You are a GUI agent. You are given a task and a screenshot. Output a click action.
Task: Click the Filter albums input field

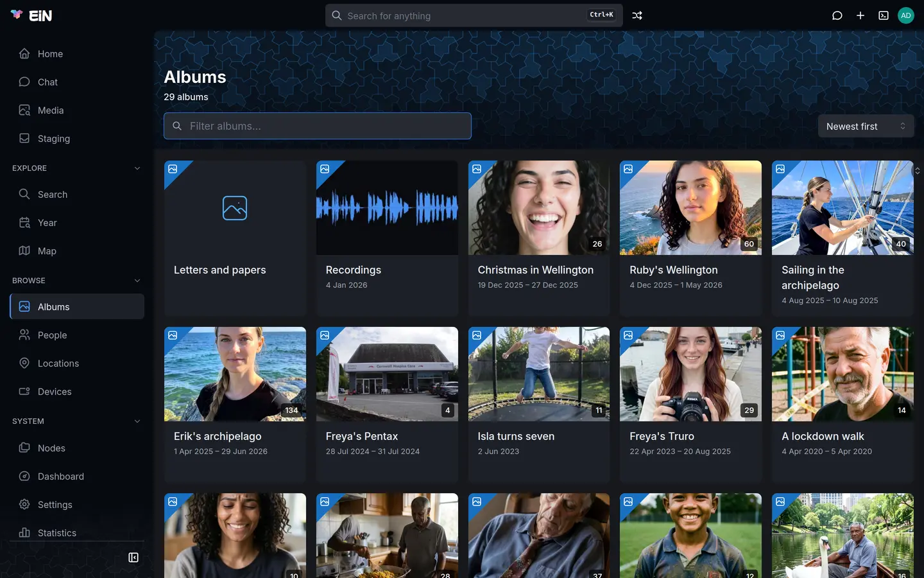tap(318, 126)
